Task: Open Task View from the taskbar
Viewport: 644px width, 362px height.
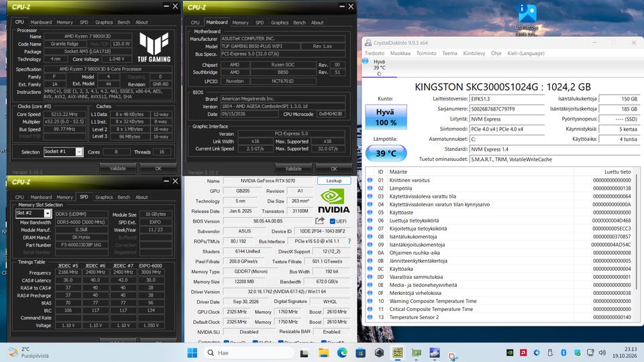Action: coord(305,353)
